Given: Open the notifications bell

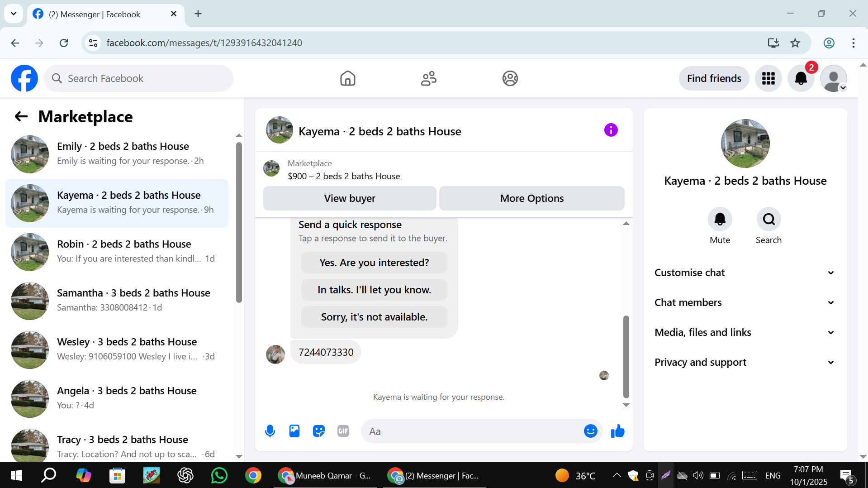Looking at the screenshot, I should tap(801, 78).
